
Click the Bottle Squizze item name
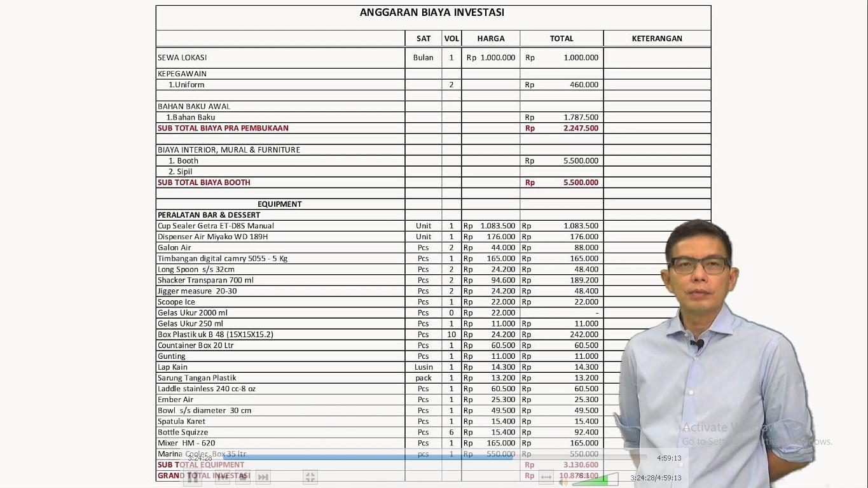click(x=183, y=432)
